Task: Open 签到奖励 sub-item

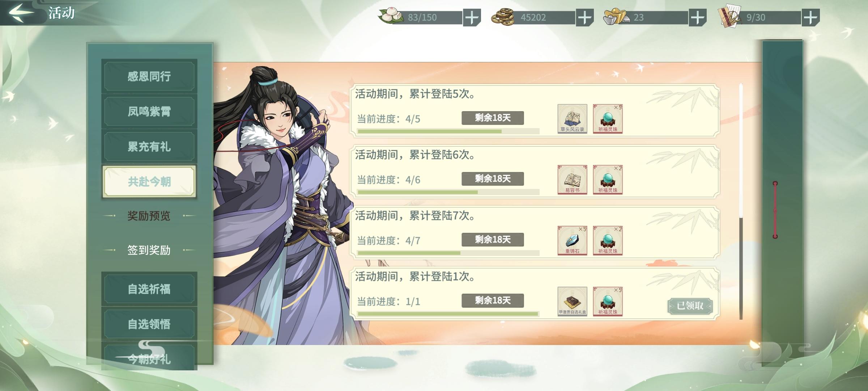Action: click(149, 250)
